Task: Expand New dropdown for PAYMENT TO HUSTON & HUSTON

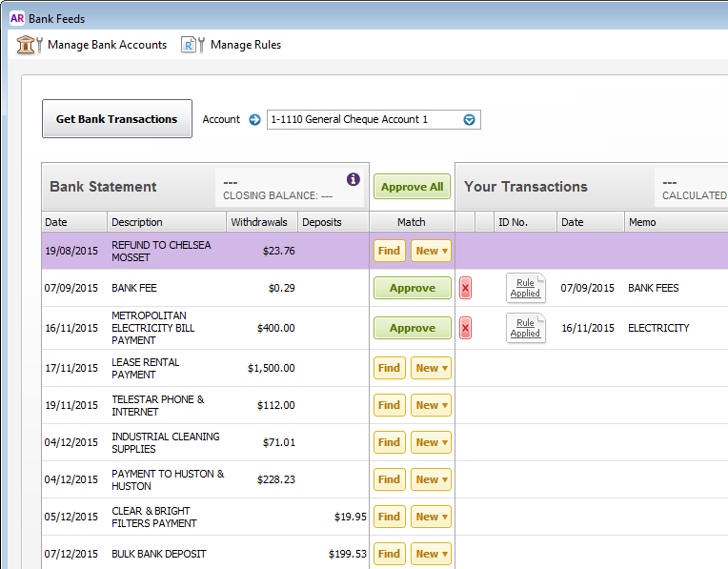Action: 432,479
